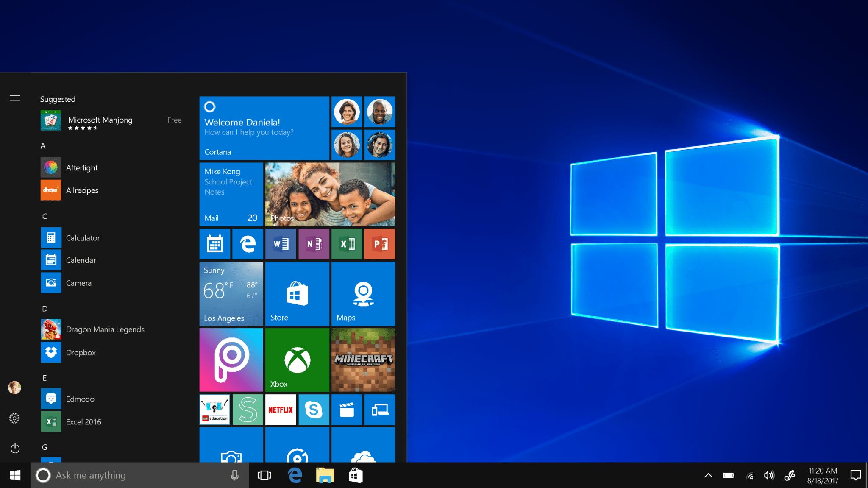This screenshot has width=868, height=488.
Task: Click the Mail tile showing 20 messages
Action: coord(231,194)
